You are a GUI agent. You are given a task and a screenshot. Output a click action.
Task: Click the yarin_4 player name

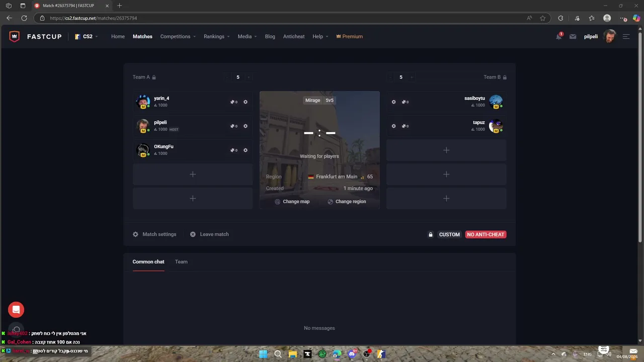pyautogui.click(x=162, y=99)
